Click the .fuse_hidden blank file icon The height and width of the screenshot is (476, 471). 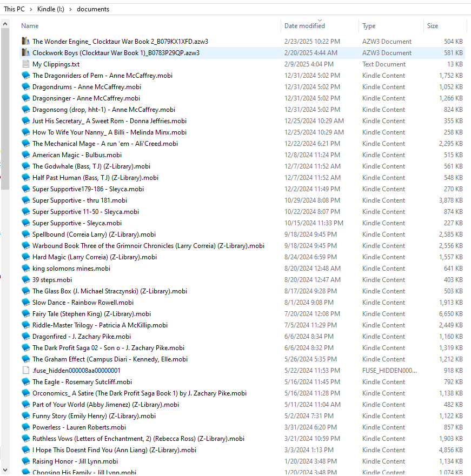coord(26,370)
